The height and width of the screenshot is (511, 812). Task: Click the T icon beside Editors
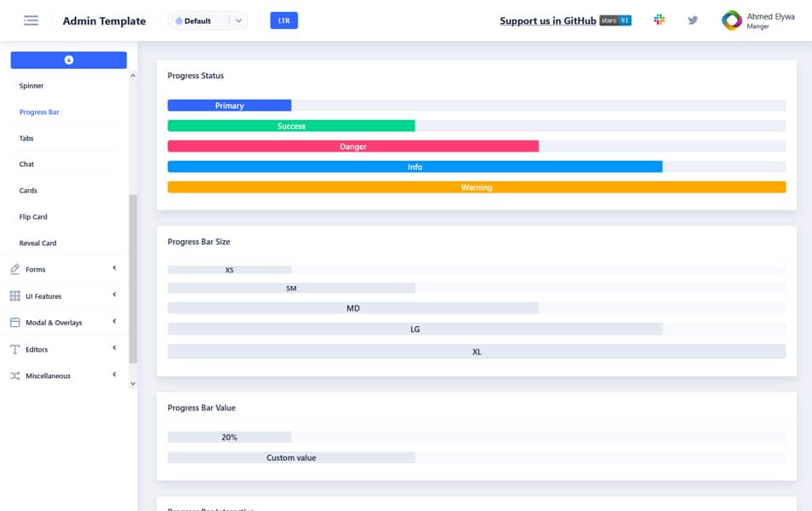[14, 348]
